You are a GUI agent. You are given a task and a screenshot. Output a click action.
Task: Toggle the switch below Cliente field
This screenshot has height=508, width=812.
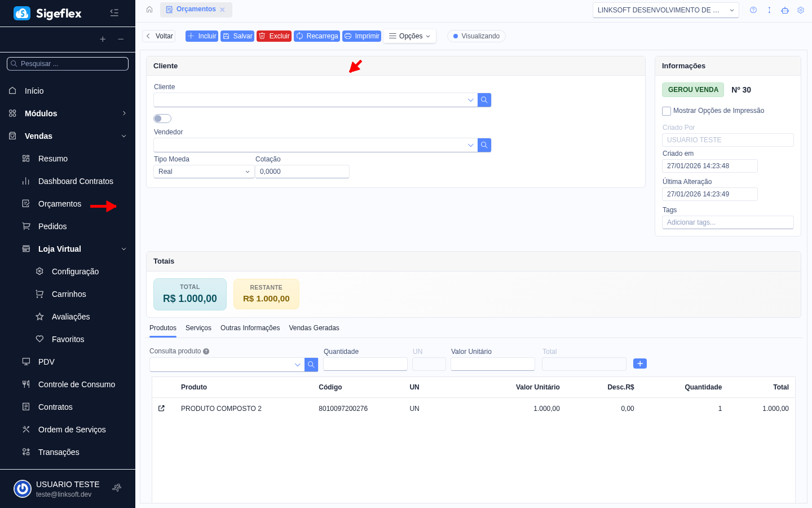162,119
